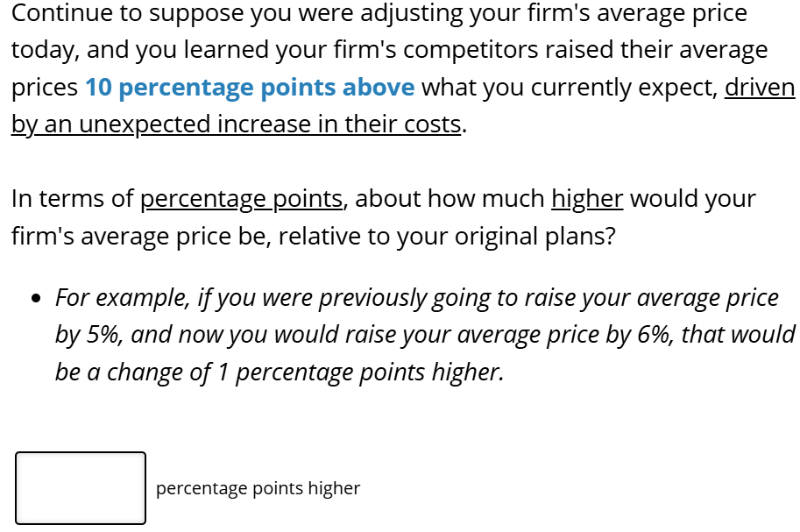Click the underlined word "higher"
The width and height of the screenshot is (800, 532).
pyautogui.click(x=588, y=198)
